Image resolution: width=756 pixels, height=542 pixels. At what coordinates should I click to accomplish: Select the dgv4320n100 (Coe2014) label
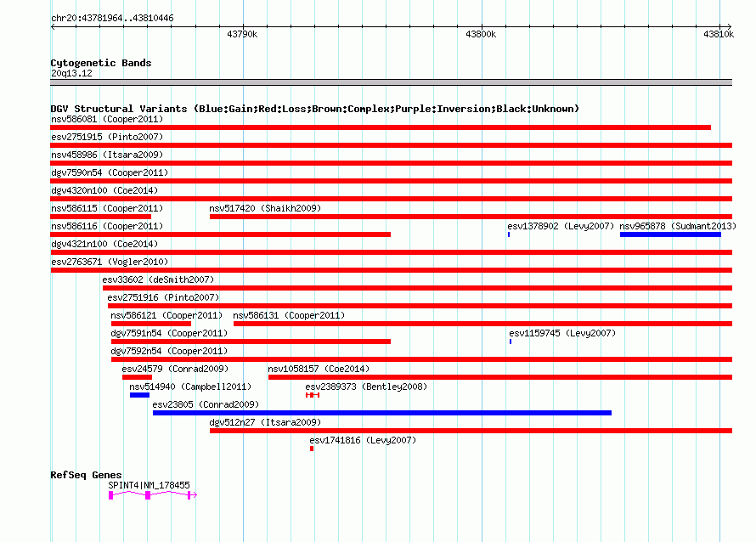coord(104,190)
